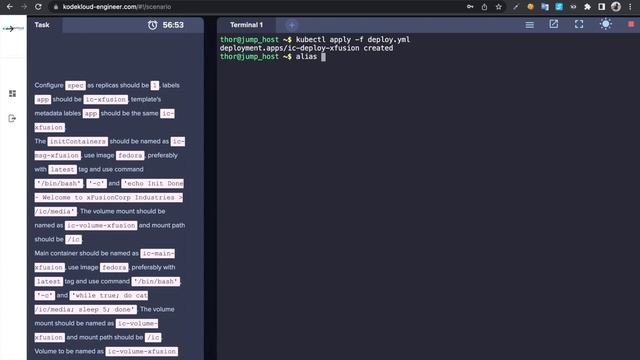Open the translate extension icon
The image size is (640, 360).
[x=544, y=7]
